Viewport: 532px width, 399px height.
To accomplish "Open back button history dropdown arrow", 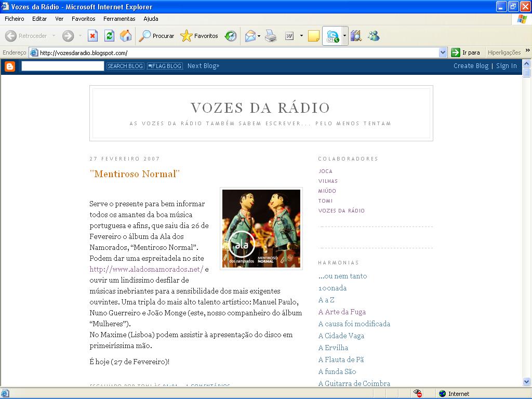I will [54, 36].
